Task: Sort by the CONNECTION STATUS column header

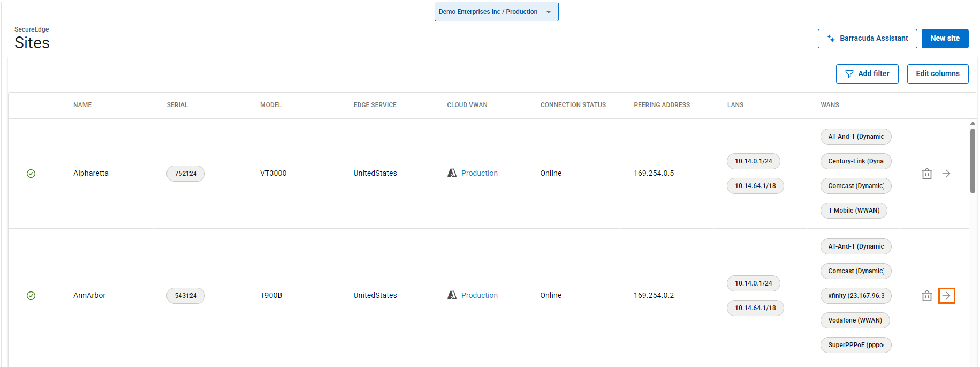Action: pyautogui.click(x=573, y=105)
